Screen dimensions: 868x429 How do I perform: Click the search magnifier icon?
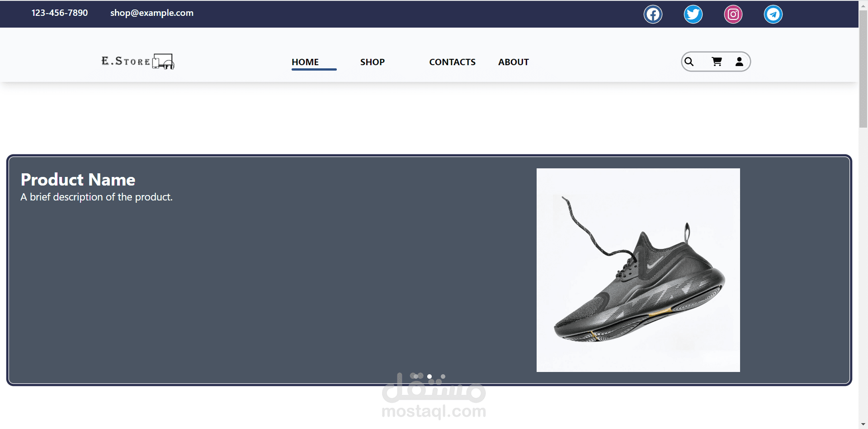pyautogui.click(x=689, y=62)
